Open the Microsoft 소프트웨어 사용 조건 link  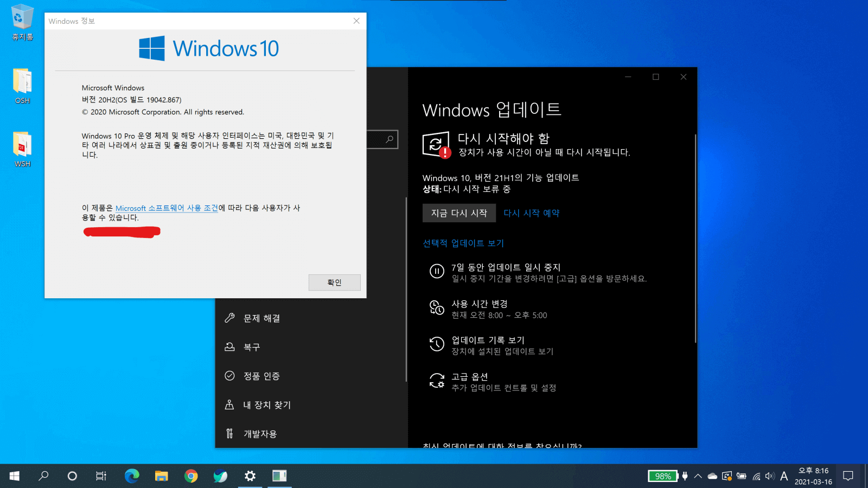click(x=167, y=208)
